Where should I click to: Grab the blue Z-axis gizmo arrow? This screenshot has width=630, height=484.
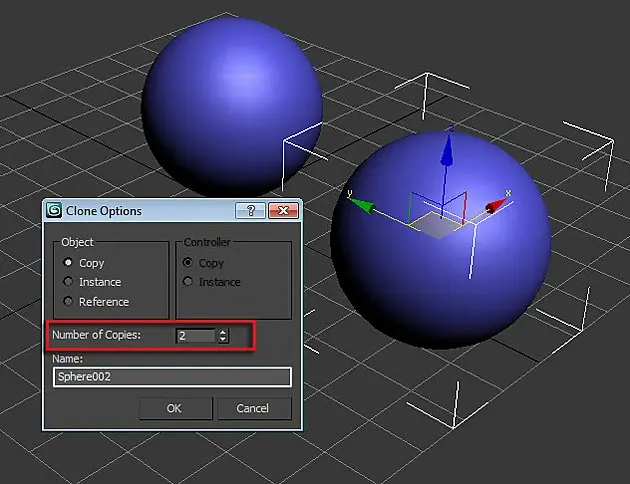tap(447, 151)
